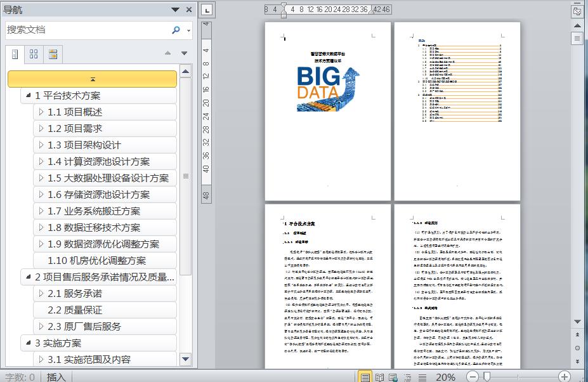The image size is (588, 382).
Task: Click the word count status '字数: 0'
Action: [x=20, y=377]
